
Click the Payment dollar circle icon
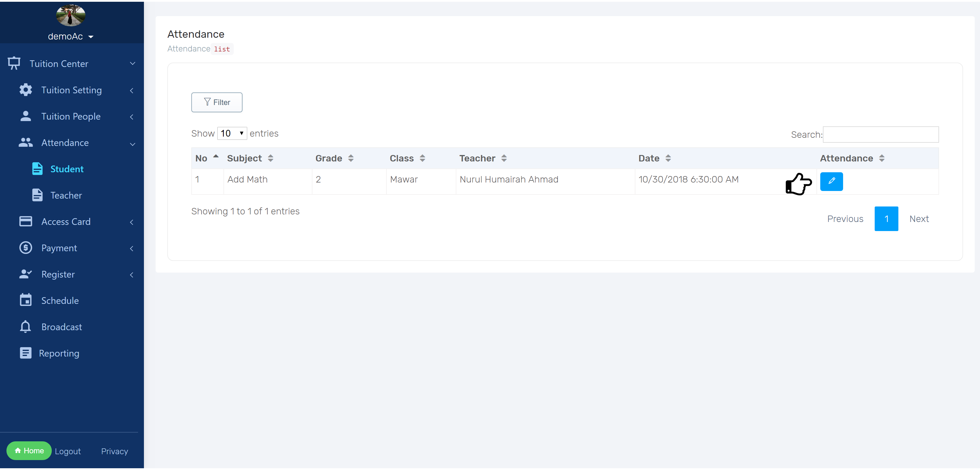tap(25, 247)
